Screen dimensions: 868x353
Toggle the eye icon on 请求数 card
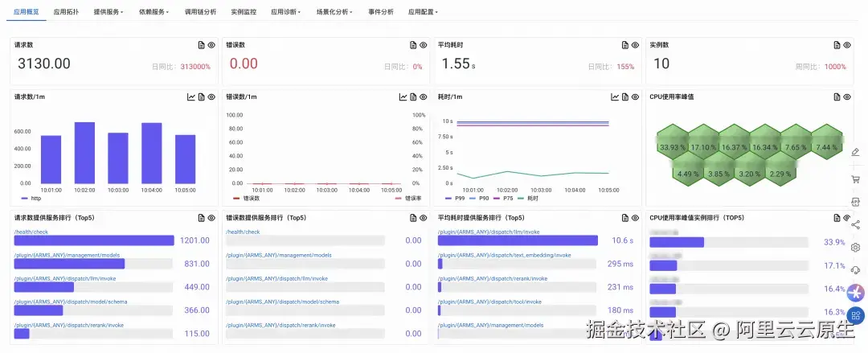tap(211, 45)
